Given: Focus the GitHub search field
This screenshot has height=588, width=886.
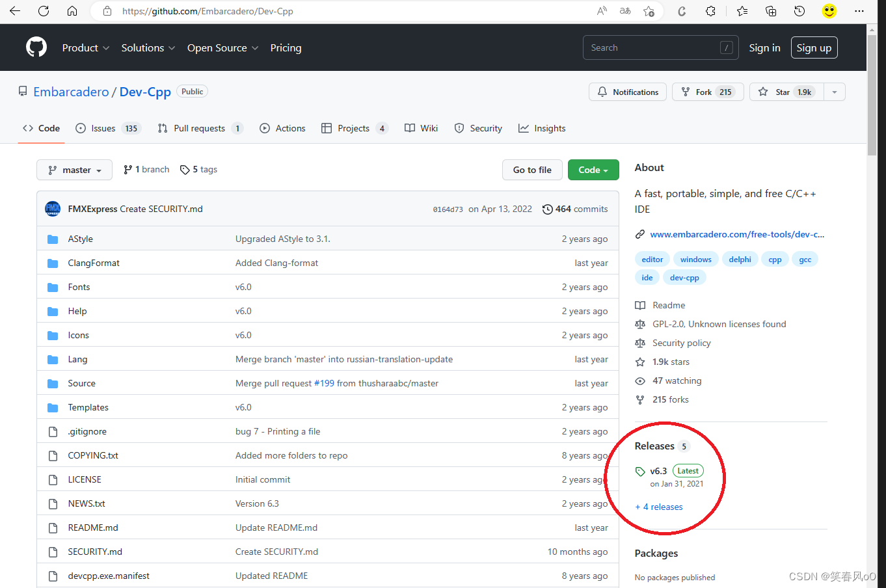Looking at the screenshot, I should (660, 47).
